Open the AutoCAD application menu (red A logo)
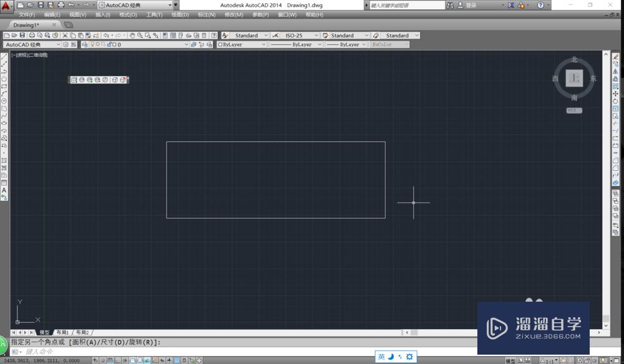The width and height of the screenshot is (624, 364). point(6,6)
